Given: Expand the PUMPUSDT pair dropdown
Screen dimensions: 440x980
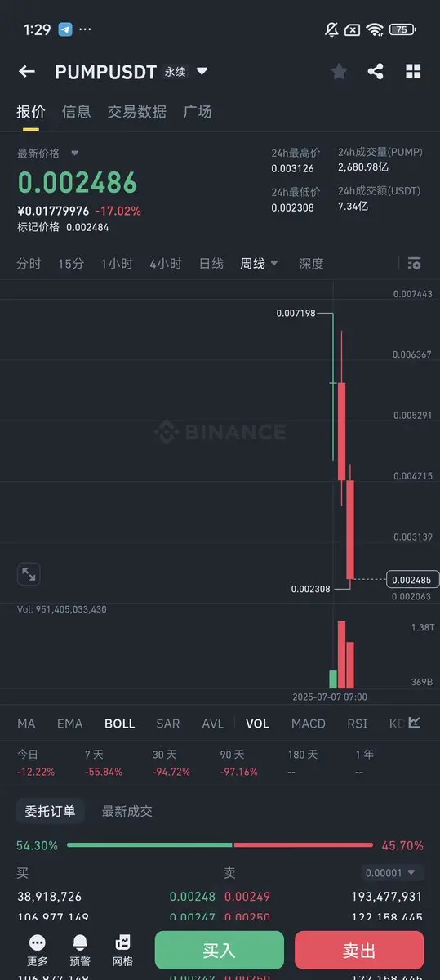Looking at the screenshot, I should [x=202, y=72].
